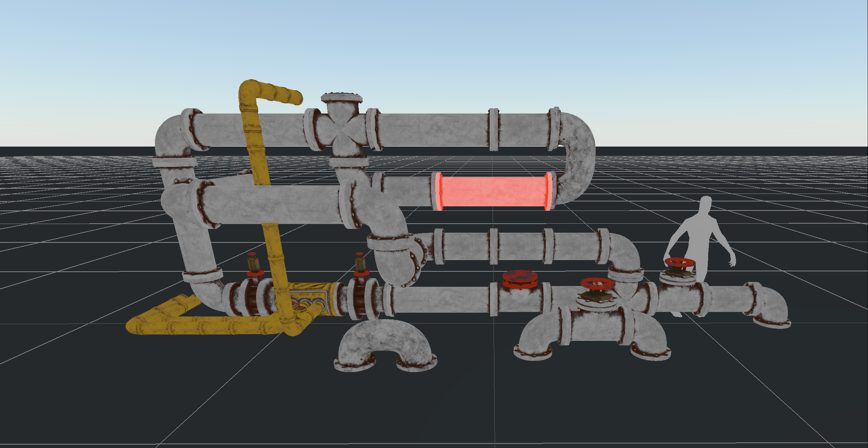Toggle the flat red valve cap on pipe

tap(520, 278)
